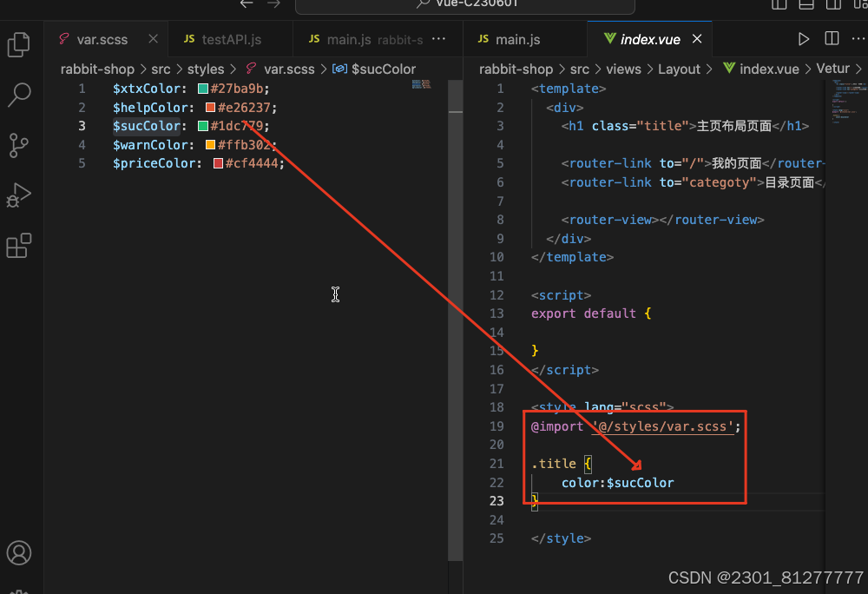868x594 pixels.
Task: Click rabbit-shop in left breadcrumb
Action: [97, 69]
